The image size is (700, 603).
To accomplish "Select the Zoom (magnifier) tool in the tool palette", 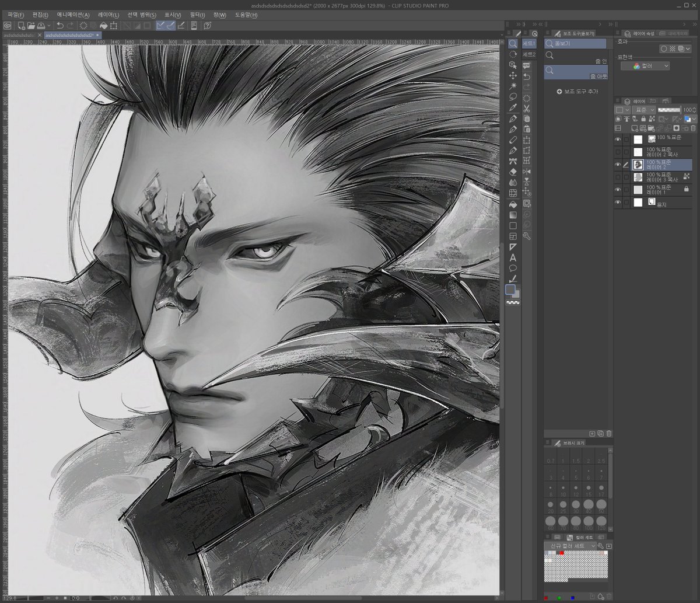I will click(513, 44).
